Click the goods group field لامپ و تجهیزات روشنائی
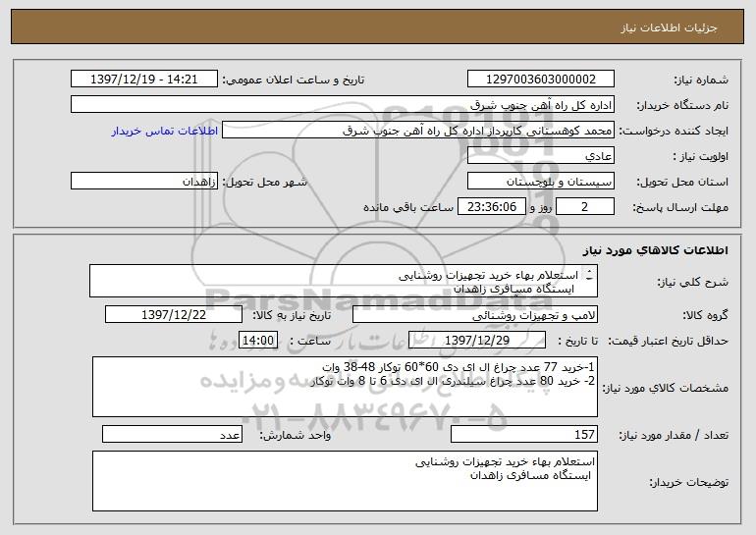Screen dimensions: 756x535 tap(475, 315)
